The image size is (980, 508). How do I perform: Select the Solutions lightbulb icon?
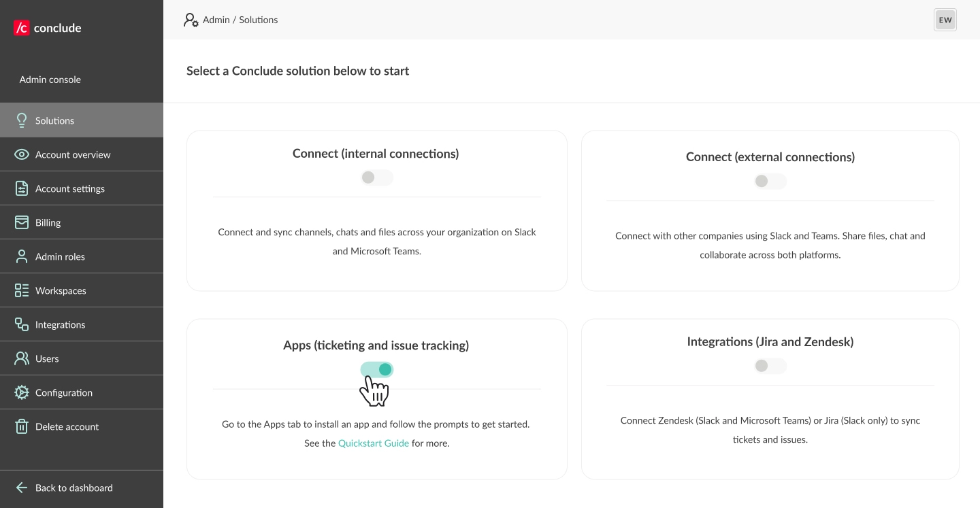[x=22, y=120]
